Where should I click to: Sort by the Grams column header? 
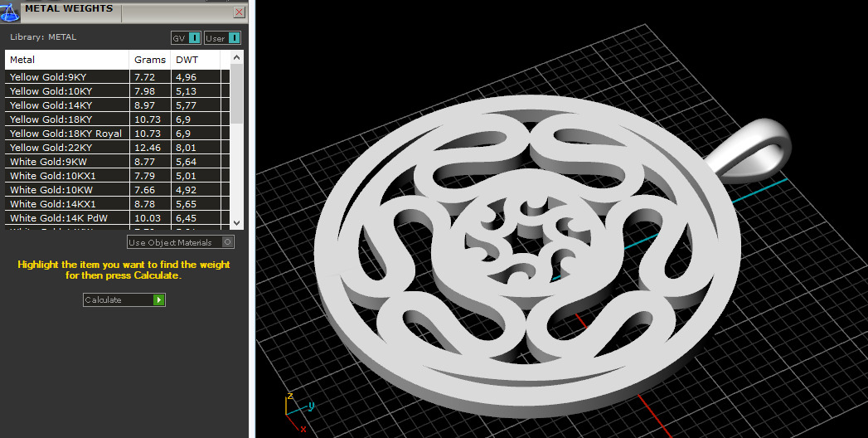pos(150,60)
